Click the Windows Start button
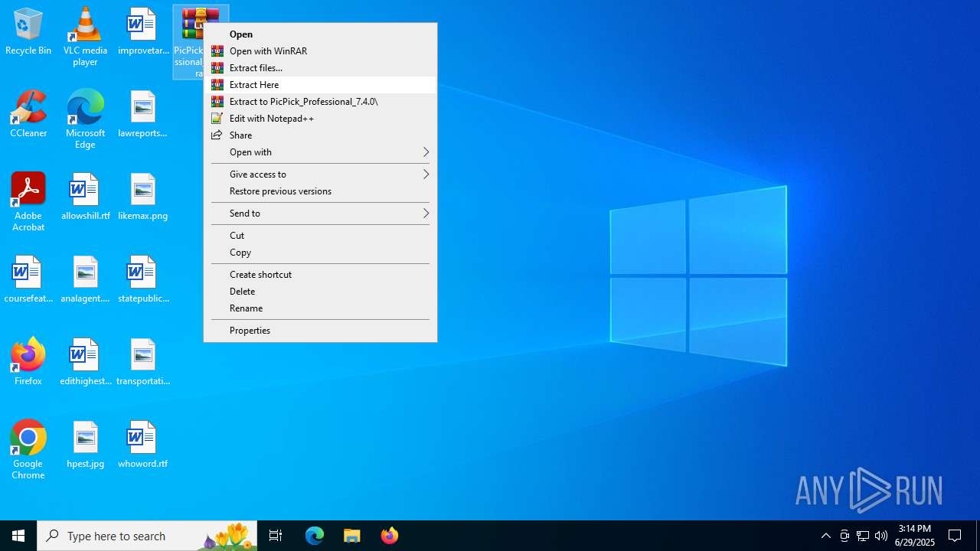The image size is (980, 551). click(18, 536)
